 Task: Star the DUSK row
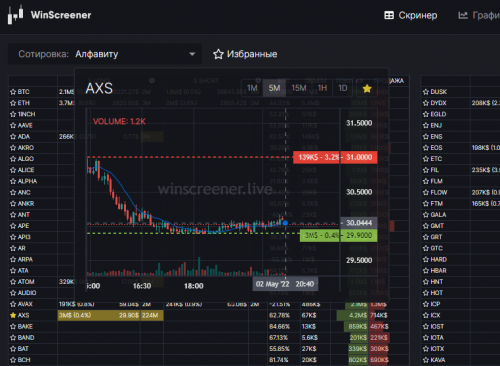426,92
